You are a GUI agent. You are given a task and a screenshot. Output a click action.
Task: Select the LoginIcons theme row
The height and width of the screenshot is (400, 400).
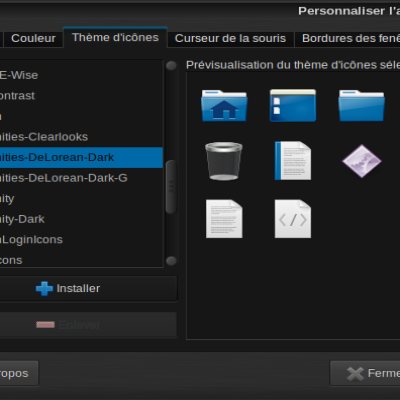point(81,240)
